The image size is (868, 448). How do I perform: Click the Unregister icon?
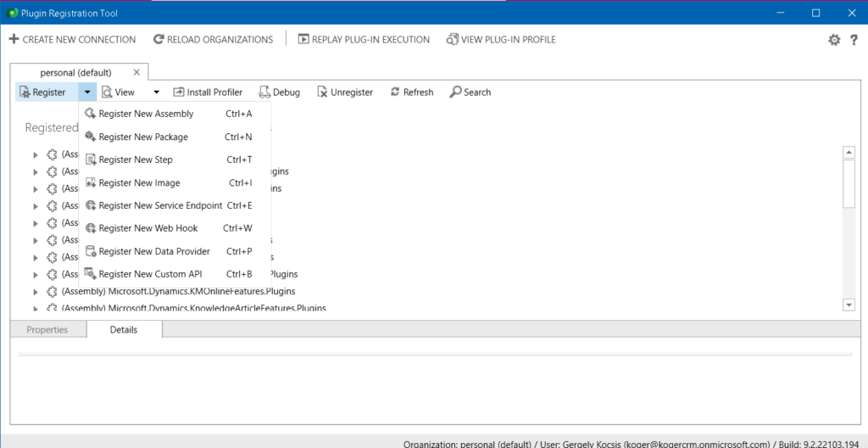tap(322, 92)
